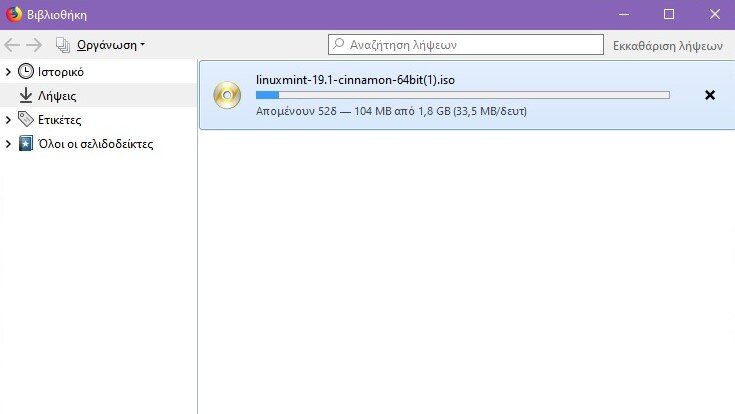Open the Οργάνωση dropdown menu
The image size is (735, 414).
click(111, 45)
